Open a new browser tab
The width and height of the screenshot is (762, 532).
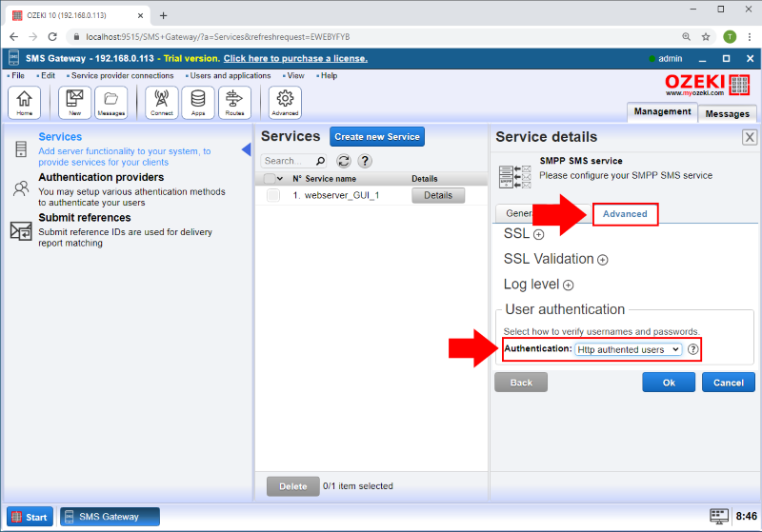(163, 15)
